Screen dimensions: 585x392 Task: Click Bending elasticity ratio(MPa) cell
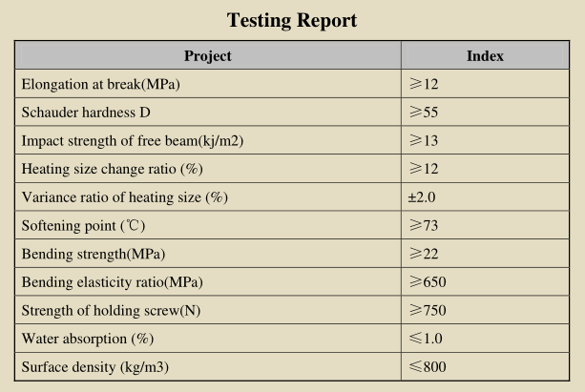point(208,281)
